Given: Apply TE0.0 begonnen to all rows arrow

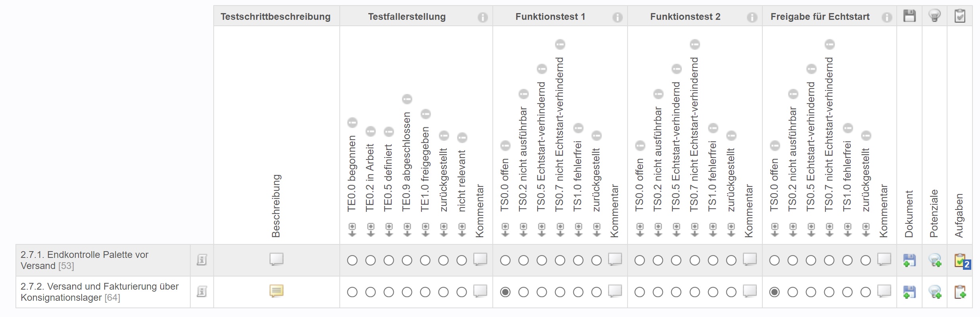Looking at the screenshot, I should point(352,230).
